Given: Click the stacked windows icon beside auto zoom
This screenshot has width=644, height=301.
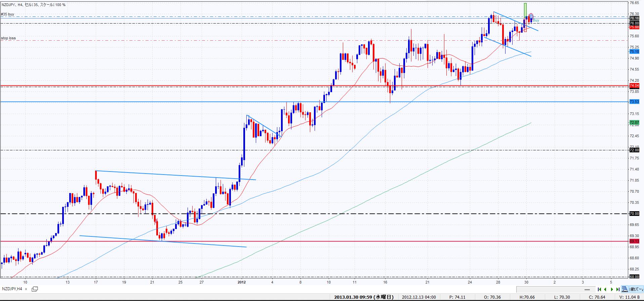Looking at the screenshot, I should [625, 289].
